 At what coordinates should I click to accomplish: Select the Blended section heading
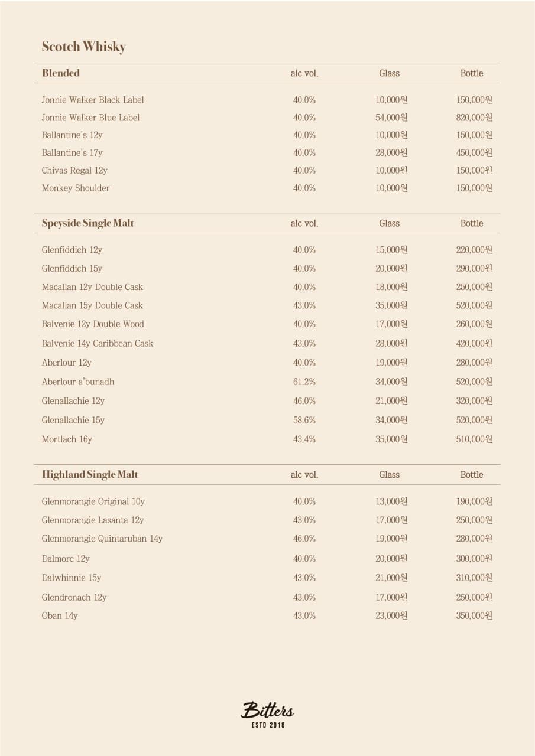click(x=61, y=73)
